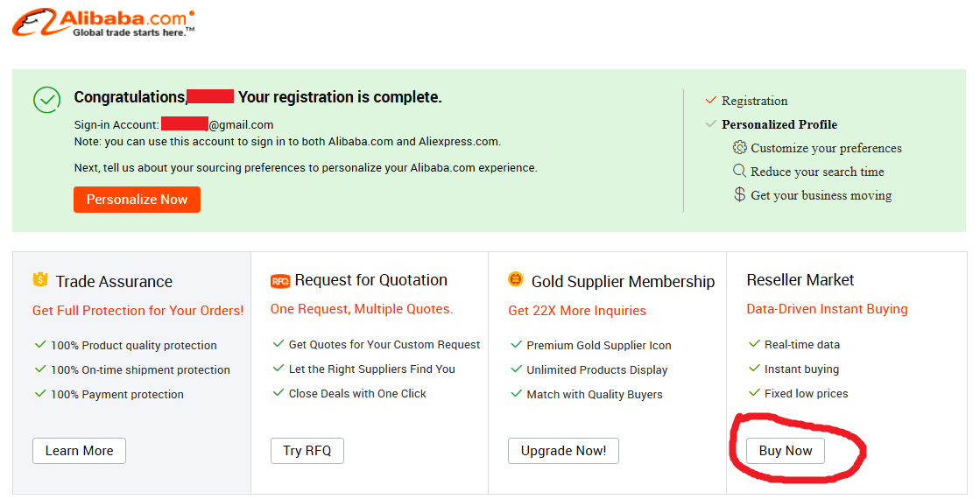Click the Buy Now button

785,451
